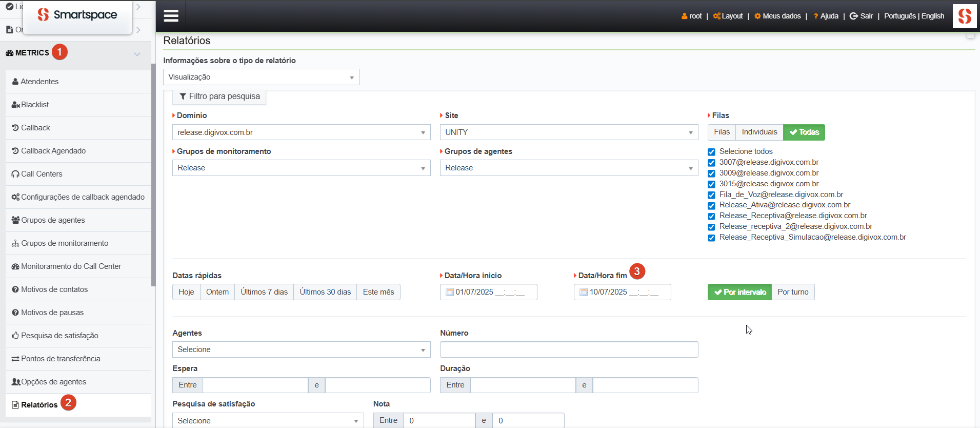
Task: Click the Grupos de agentes people icon
Action: (16, 220)
